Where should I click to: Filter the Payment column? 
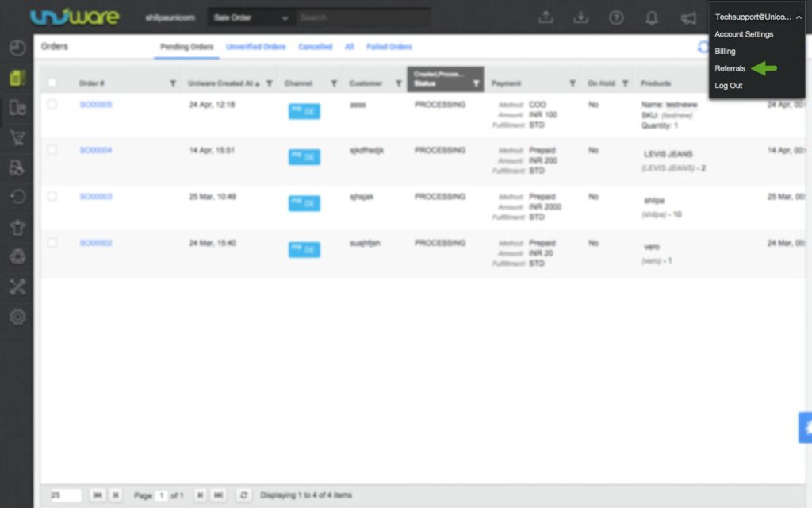[x=573, y=83]
